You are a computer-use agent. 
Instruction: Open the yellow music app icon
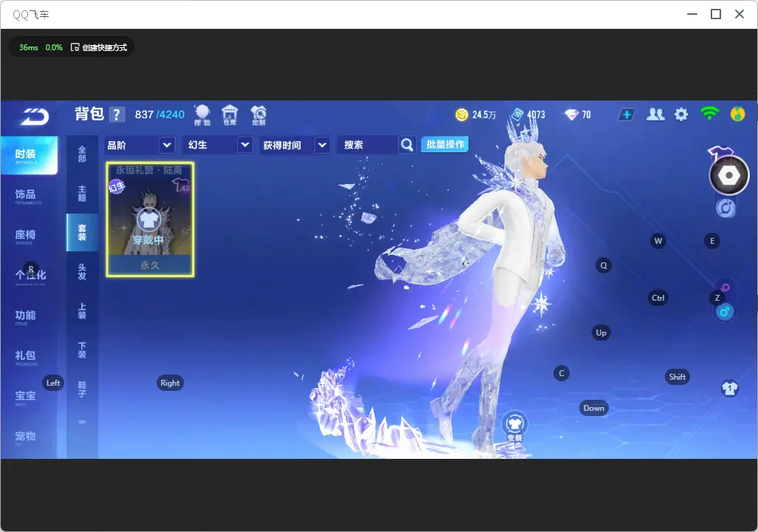pos(738,114)
